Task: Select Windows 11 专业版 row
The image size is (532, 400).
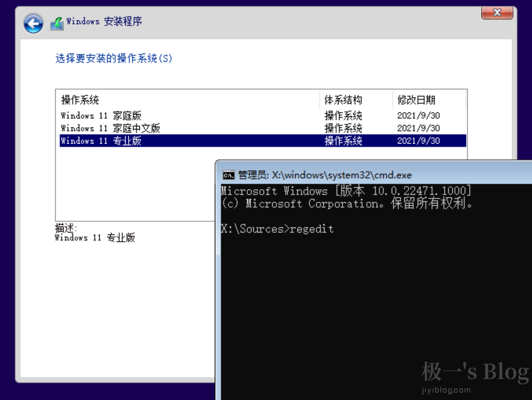Action: coord(263,141)
